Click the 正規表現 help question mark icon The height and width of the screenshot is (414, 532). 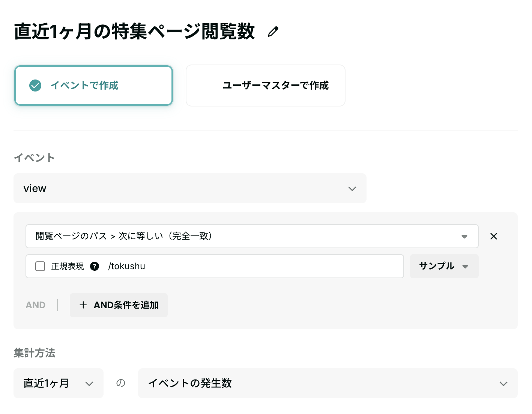(95, 266)
